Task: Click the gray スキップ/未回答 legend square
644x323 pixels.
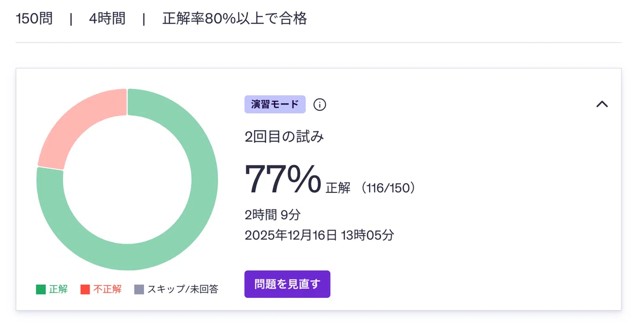Action: point(139,290)
